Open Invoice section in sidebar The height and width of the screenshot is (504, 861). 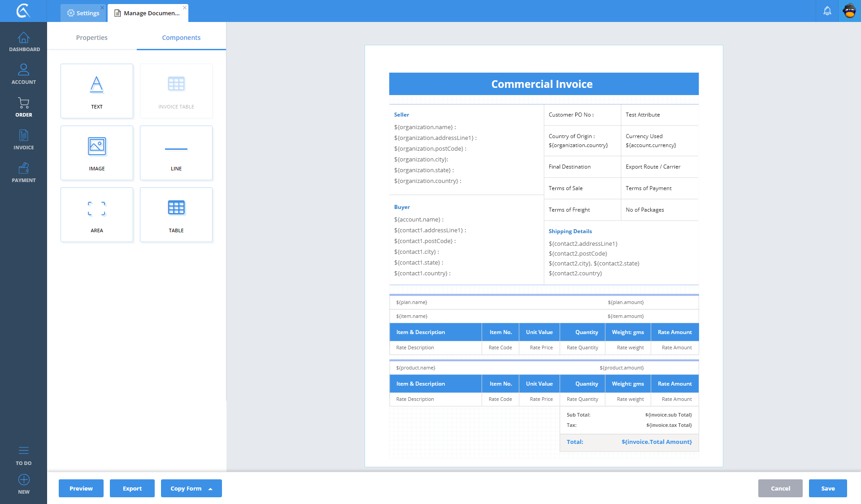pos(24,139)
